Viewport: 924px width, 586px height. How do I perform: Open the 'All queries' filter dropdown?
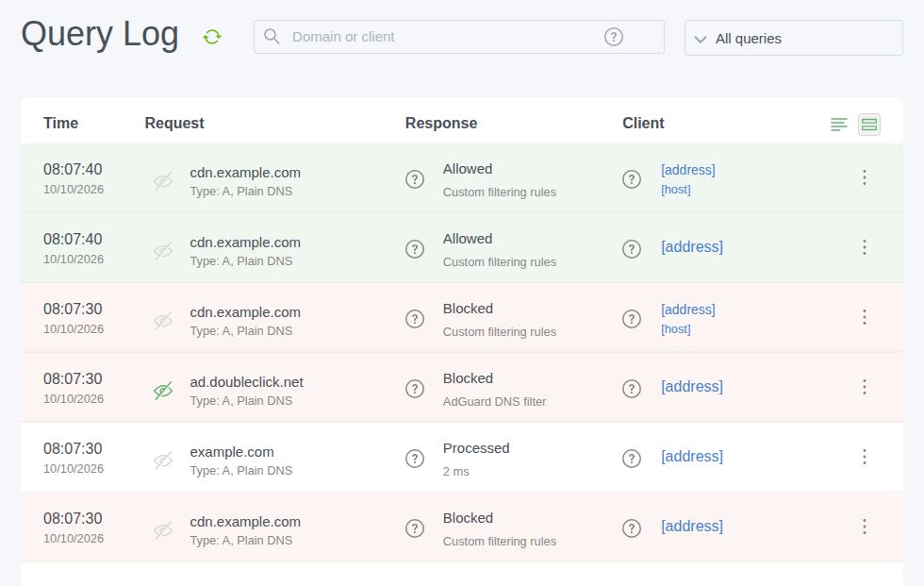pyautogui.click(x=793, y=39)
